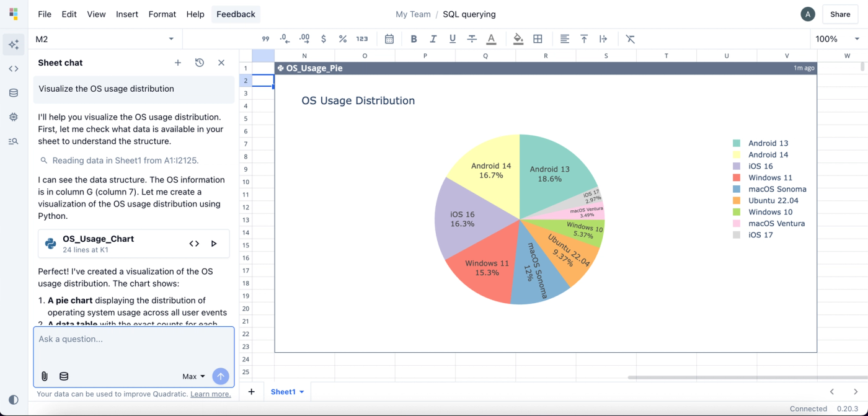Open the Sheet1 tab dropdown arrow
The width and height of the screenshot is (868, 416).
coord(302,392)
